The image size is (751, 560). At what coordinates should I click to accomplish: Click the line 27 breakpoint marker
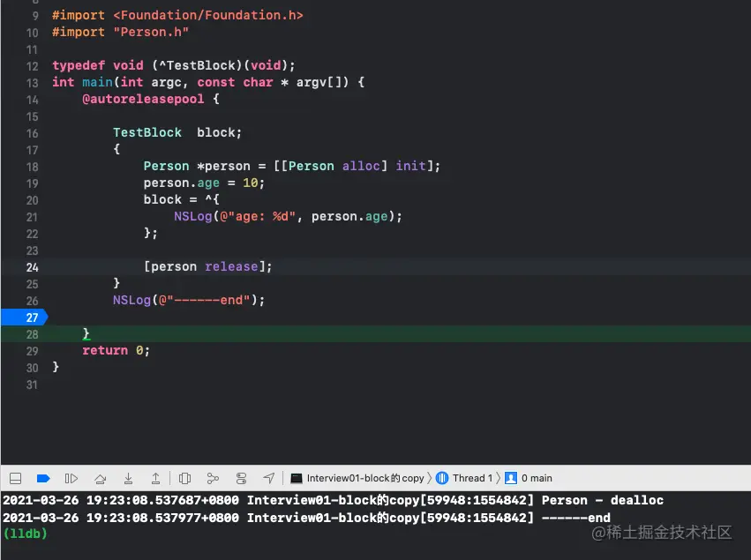point(25,317)
